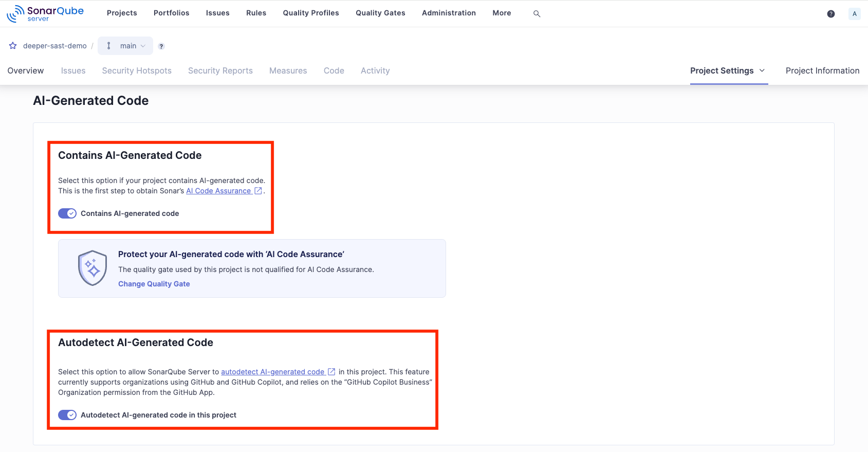
Task: Switch to the Security Hotspots tab
Action: pos(137,71)
